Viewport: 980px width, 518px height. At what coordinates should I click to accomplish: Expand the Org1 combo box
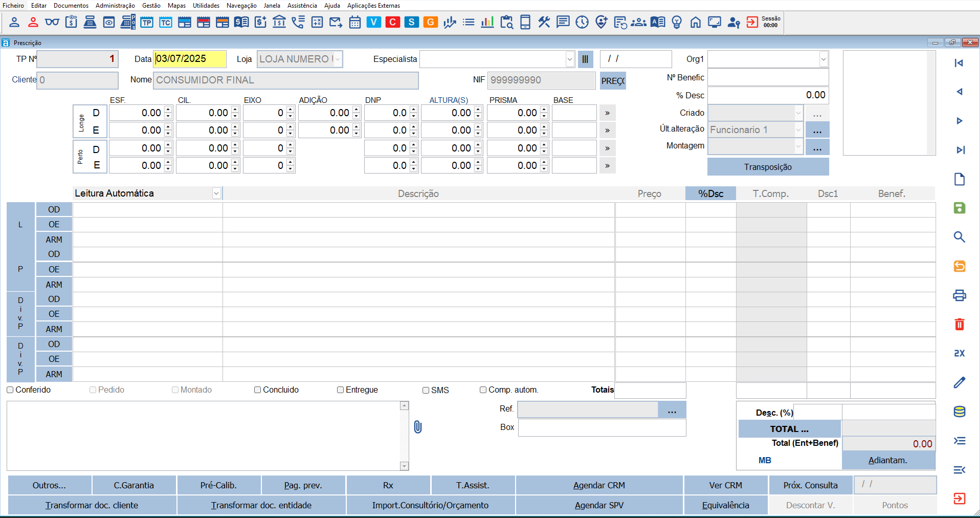[823, 59]
